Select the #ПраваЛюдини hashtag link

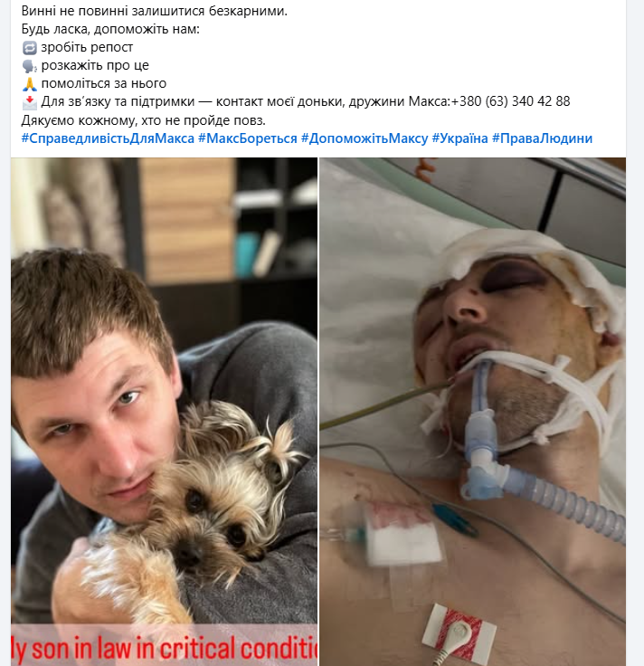pyautogui.click(x=542, y=138)
